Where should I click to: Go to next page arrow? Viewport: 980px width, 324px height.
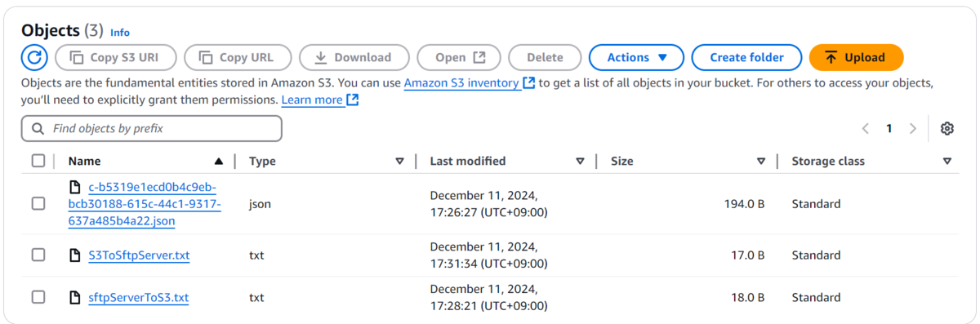click(913, 128)
